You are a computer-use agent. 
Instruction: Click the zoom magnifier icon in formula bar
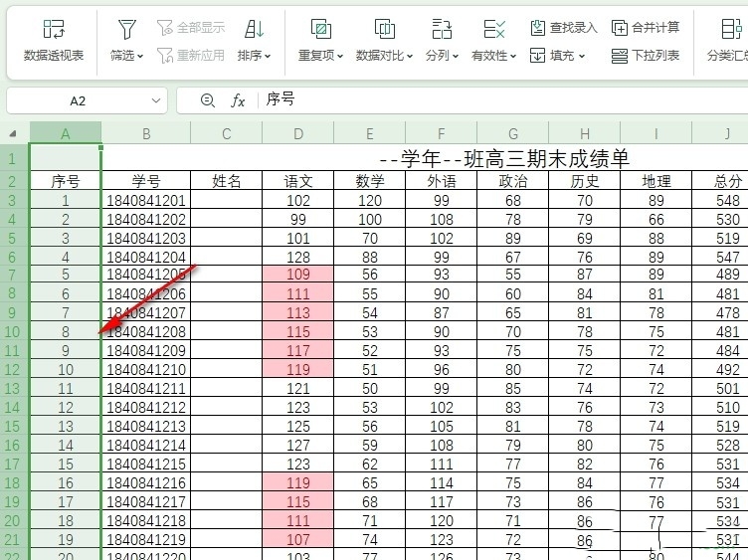208,100
